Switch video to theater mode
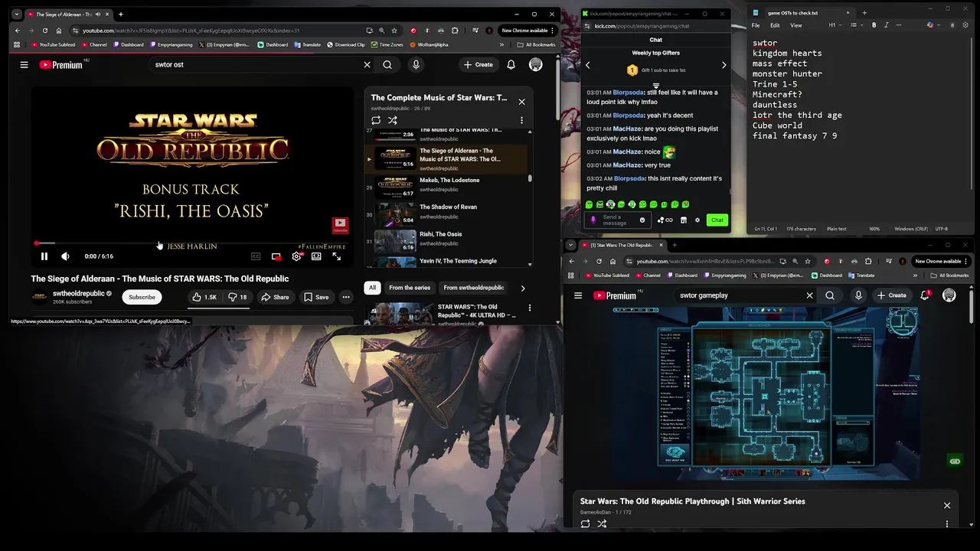The height and width of the screenshot is (551, 980). click(x=316, y=256)
